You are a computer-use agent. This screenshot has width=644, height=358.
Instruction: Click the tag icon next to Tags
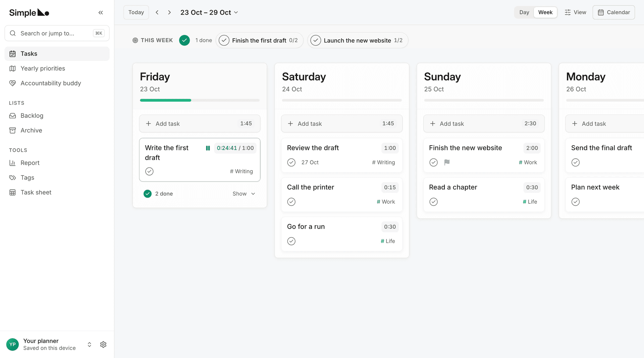13,177
